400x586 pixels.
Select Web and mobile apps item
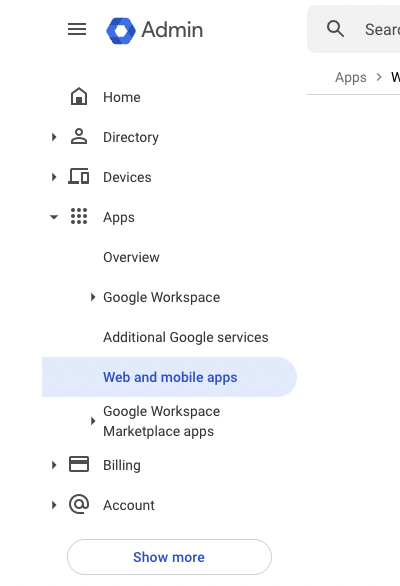pyautogui.click(x=169, y=377)
